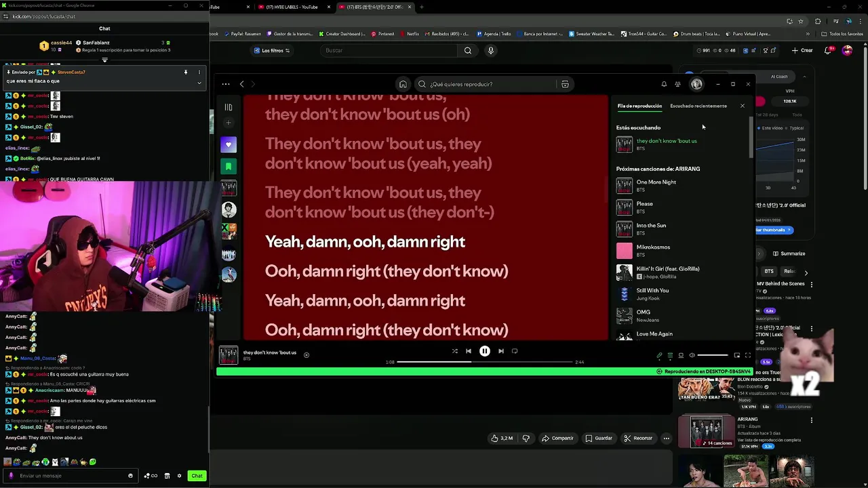Open connect to a device icon
Image resolution: width=868 pixels, height=488 pixels.
coord(681,355)
